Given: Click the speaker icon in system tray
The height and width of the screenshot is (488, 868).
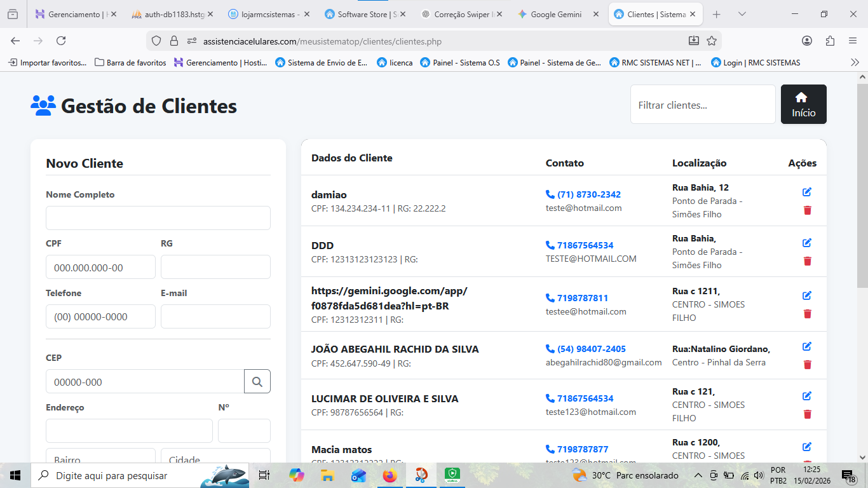Looking at the screenshot, I should pyautogui.click(x=759, y=475).
